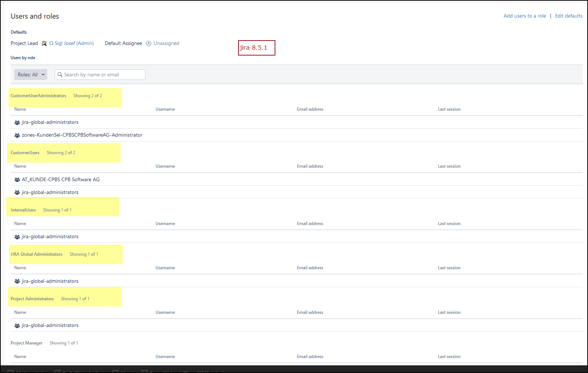Screen dimensions: 588x373
Task: Click the Showing 1 of 1 count beside Project Manager
Action: [x=64, y=343]
